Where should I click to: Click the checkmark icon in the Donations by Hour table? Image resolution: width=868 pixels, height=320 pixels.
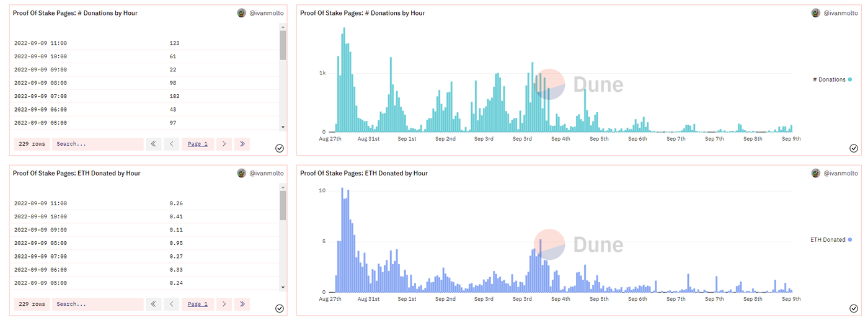point(279,148)
